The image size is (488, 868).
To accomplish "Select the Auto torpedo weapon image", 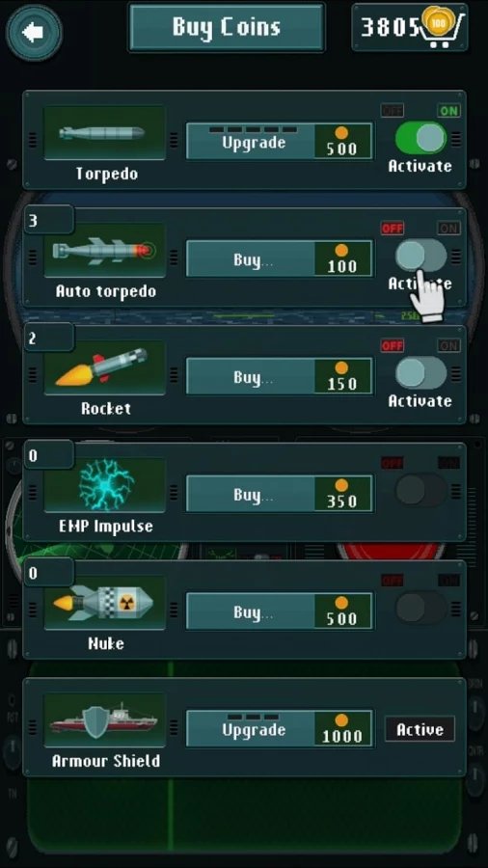I will (104, 251).
